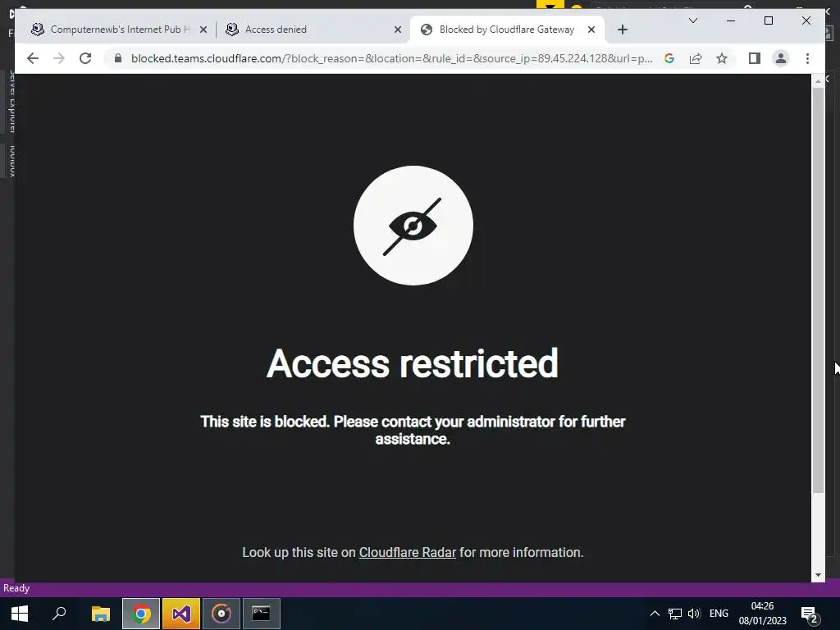The height and width of the screenshot is (630, 840).
Task: Reload the blocked page
Action: [x=85, y=58]
